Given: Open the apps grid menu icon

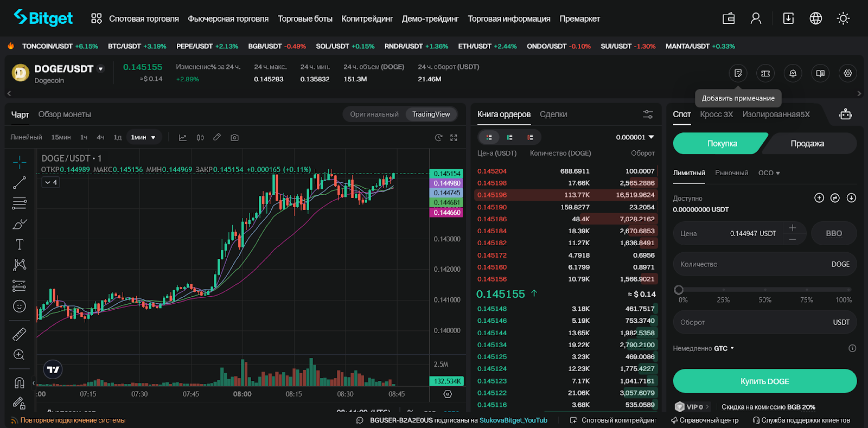Looking at the screenshot, I should click(x=97, y=18).
